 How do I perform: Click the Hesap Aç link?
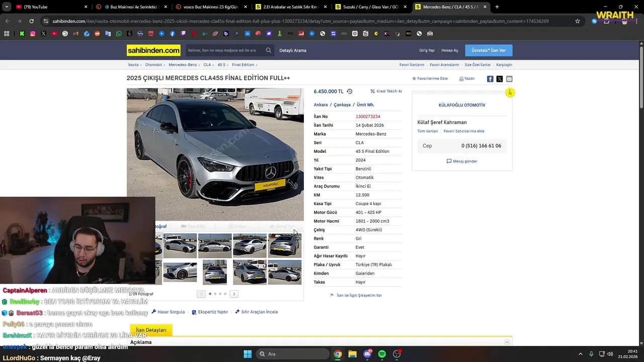pyautogui.click(x=450, y=50)
